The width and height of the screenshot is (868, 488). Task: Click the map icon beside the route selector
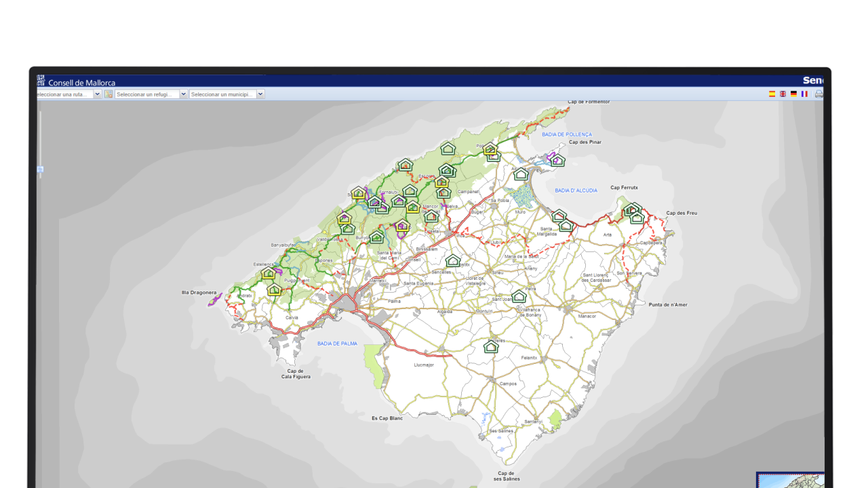coord(108,94)
